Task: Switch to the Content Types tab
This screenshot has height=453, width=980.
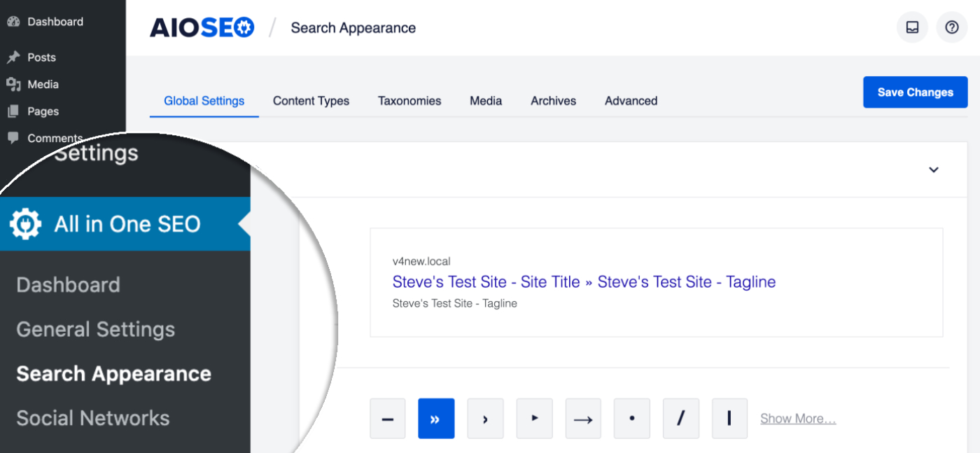Action: (x=311, y=101)
